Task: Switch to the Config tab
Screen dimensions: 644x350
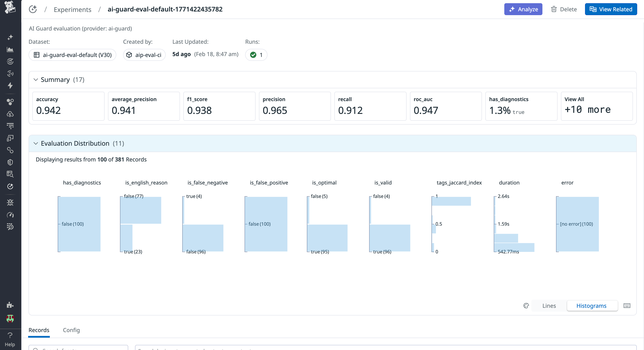Action: pos(71,330)
